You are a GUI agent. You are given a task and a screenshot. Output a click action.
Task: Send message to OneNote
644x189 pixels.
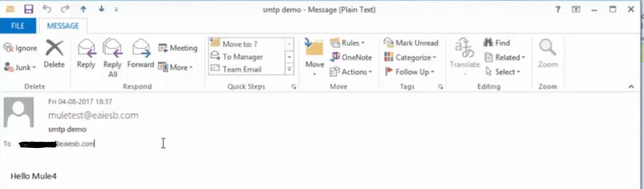point(351,57)
